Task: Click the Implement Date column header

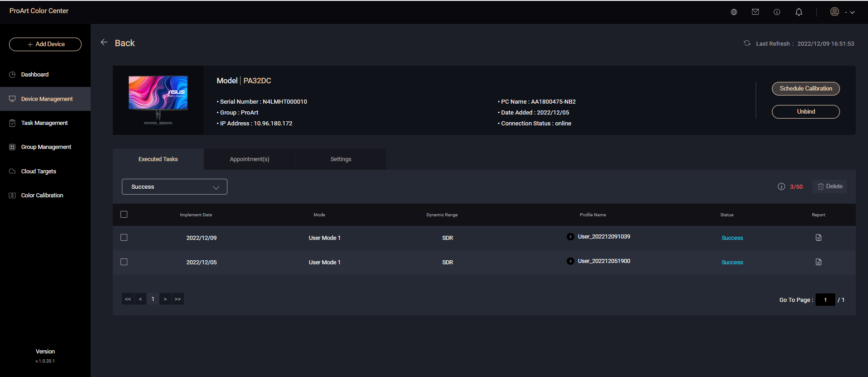Action: click(x=196, y=215)
